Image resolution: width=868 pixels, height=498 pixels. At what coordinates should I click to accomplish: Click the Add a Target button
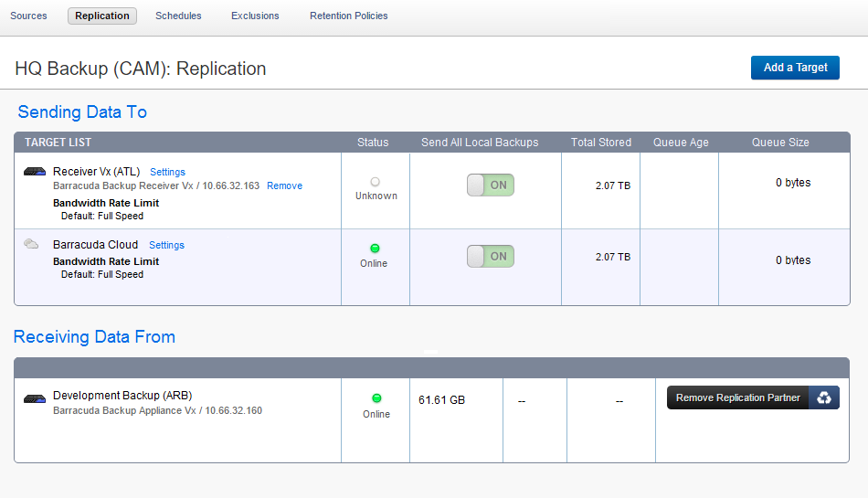tap(795, 68)
